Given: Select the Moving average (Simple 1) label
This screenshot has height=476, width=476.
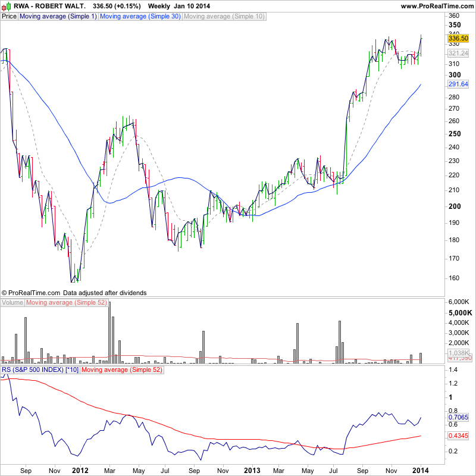Looking at the screenshot, I should point(58,17).
